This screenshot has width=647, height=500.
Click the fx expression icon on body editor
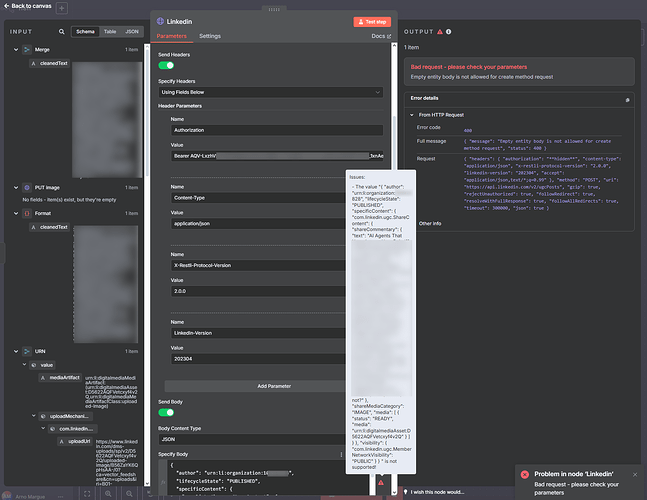click(x=163, y=482)
